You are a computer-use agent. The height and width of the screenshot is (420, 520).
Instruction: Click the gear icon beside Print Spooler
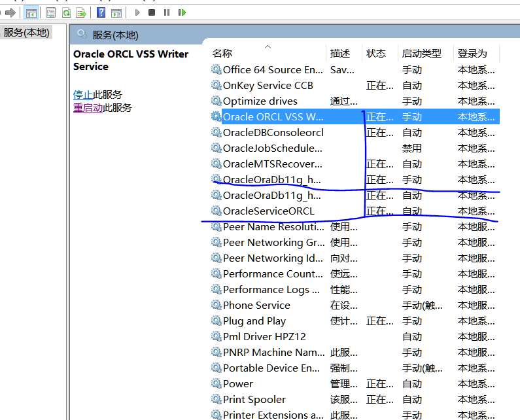click(x=217, y=399)
